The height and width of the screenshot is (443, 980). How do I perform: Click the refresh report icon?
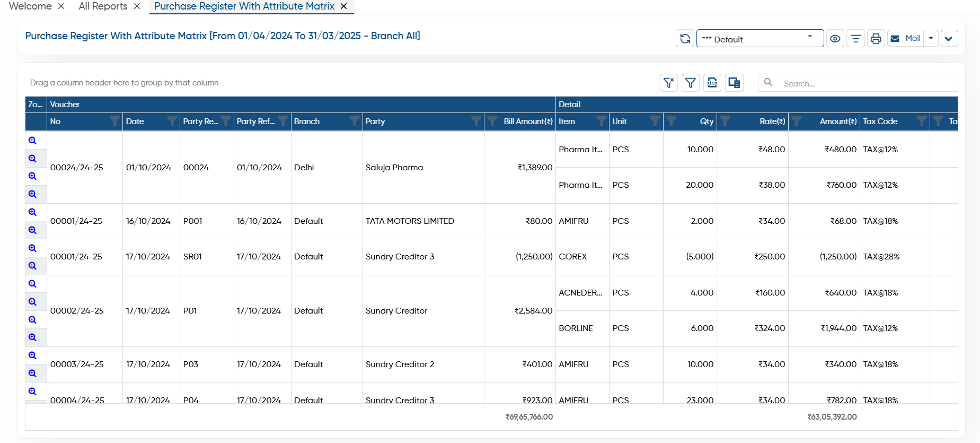[x=685, y=39]
